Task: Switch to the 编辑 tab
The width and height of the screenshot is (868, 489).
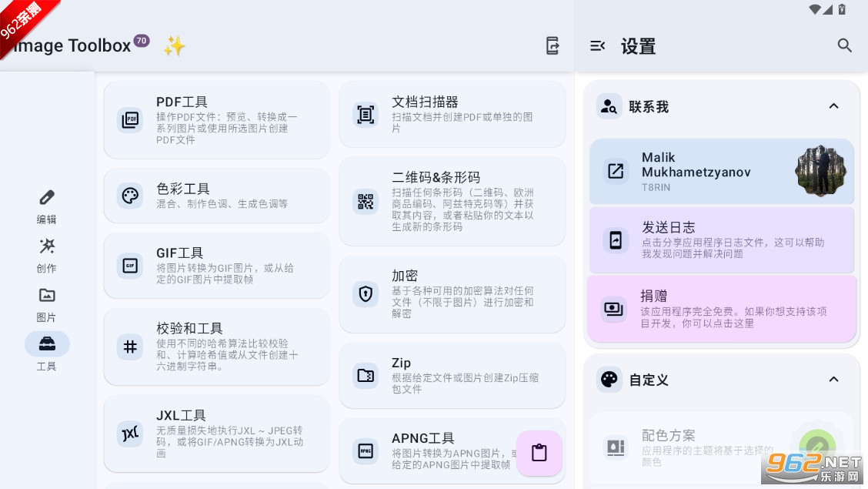Action: coord(47,206)
